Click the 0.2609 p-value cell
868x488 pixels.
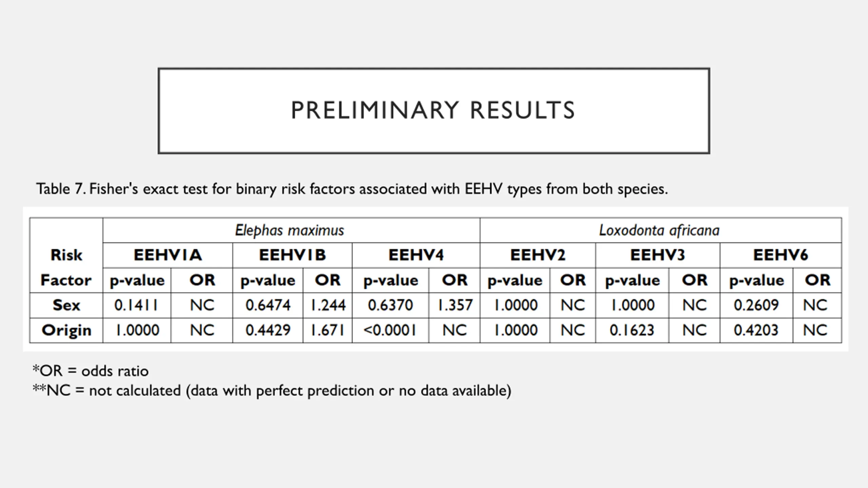pos(756,305)
